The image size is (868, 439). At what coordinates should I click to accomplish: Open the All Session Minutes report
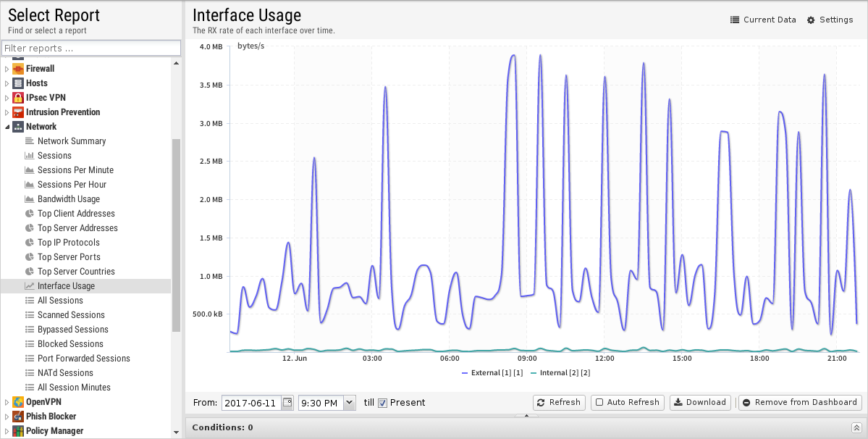click(x=74, y=387)
